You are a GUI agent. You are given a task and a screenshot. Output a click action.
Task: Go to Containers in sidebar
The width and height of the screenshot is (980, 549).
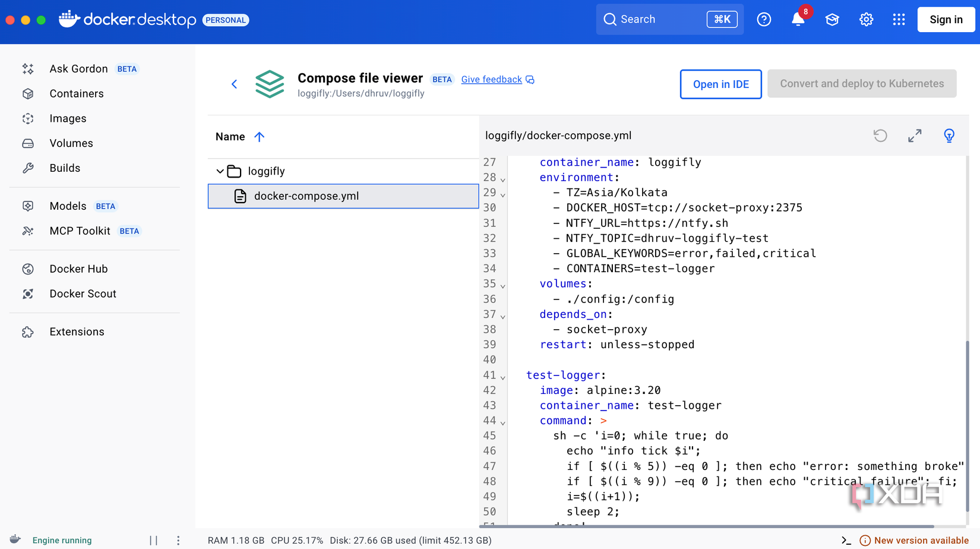(x=77, y=94)
